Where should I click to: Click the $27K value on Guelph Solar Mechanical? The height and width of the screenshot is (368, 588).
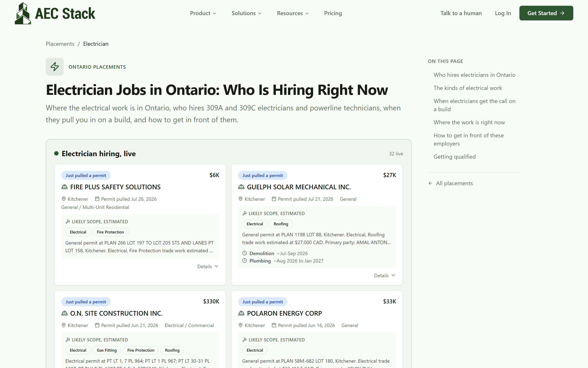(x=390, y=175)
